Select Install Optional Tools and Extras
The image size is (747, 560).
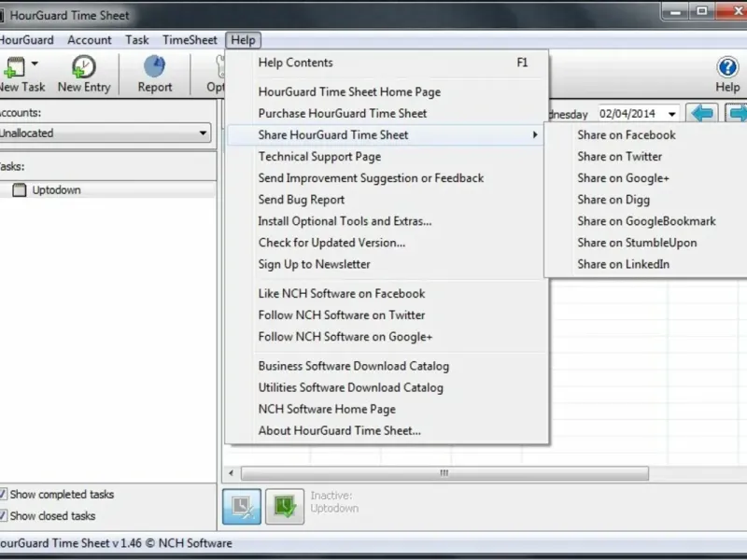[x=387, y=221]
